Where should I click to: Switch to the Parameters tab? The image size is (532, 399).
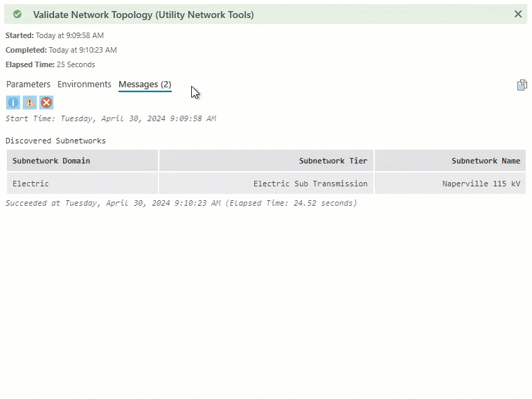click(28, 85)
